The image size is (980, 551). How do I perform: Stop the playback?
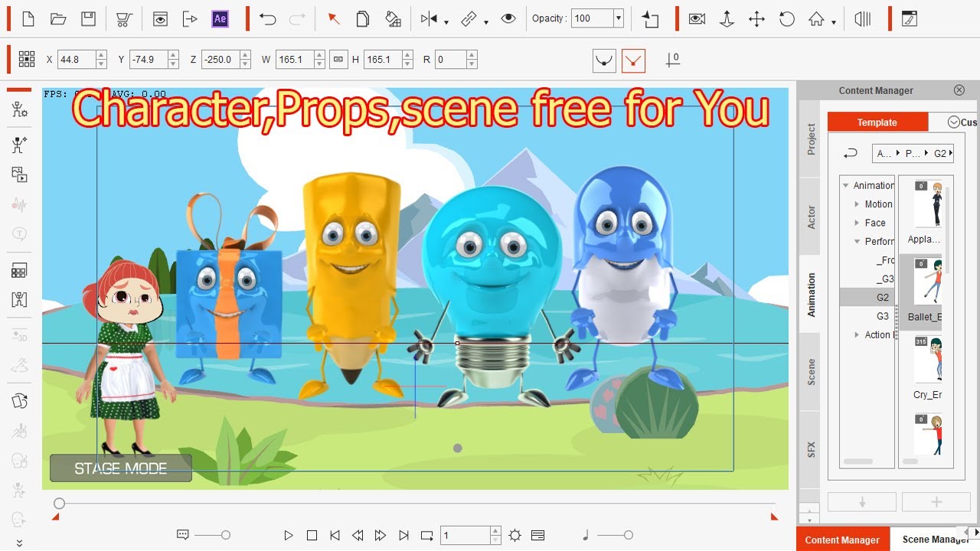312,536
